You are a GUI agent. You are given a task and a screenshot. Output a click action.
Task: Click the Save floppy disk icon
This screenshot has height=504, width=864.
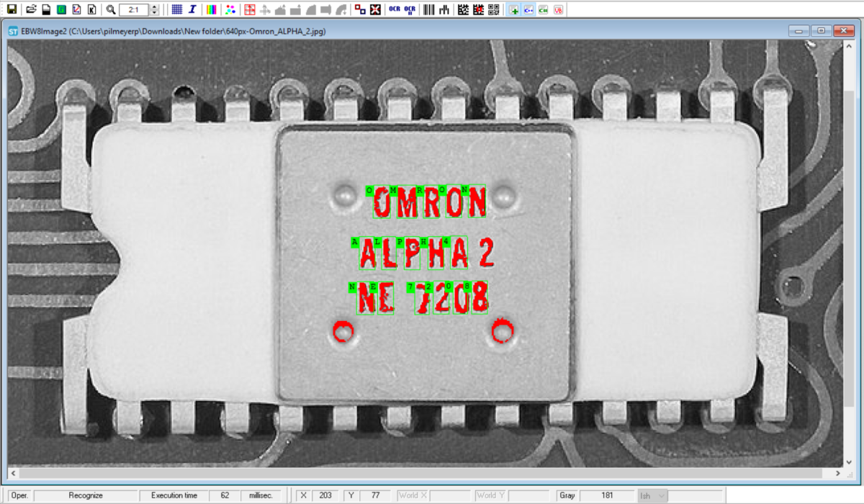(12, 9)
